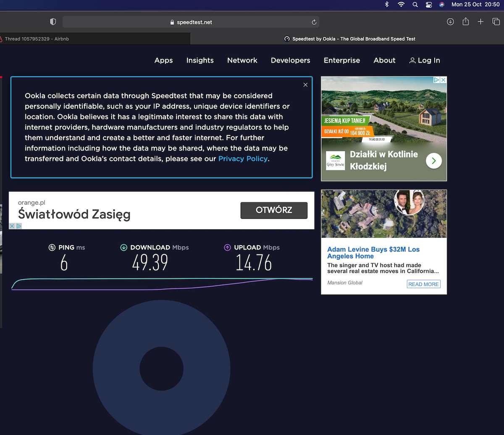
Task: Close Orange ad with X icon
Action: pyautogui.click(x=12, y=226)
